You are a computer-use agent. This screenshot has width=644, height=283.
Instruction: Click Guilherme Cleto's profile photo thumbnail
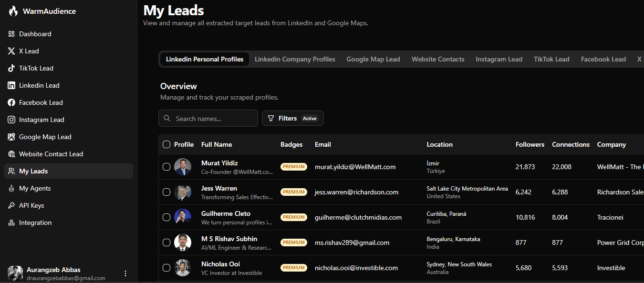point(183,217)
